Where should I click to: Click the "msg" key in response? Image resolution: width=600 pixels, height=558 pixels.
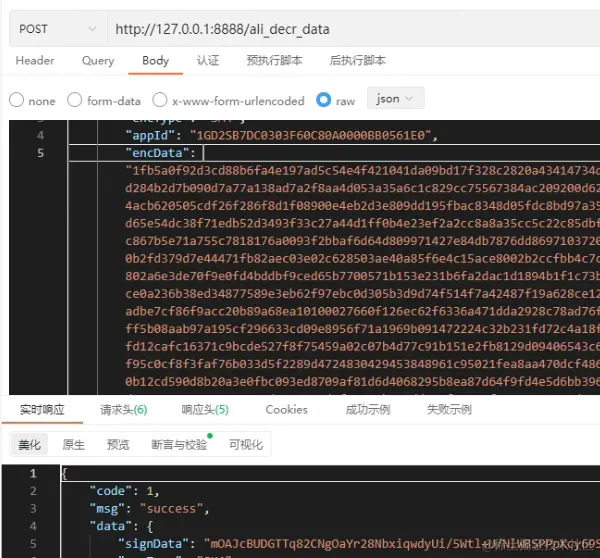point(107,509)
